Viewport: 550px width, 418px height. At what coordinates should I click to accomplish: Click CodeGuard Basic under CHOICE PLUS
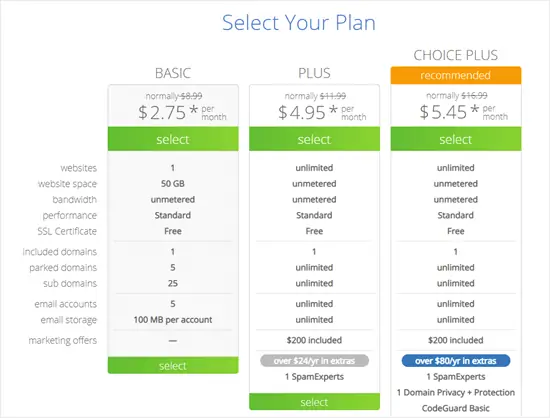456,408
